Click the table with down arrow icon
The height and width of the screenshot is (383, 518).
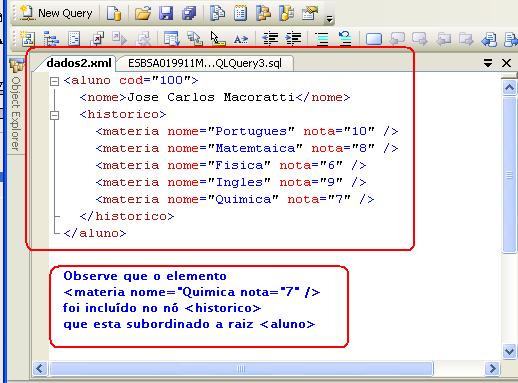click(172, 39)
